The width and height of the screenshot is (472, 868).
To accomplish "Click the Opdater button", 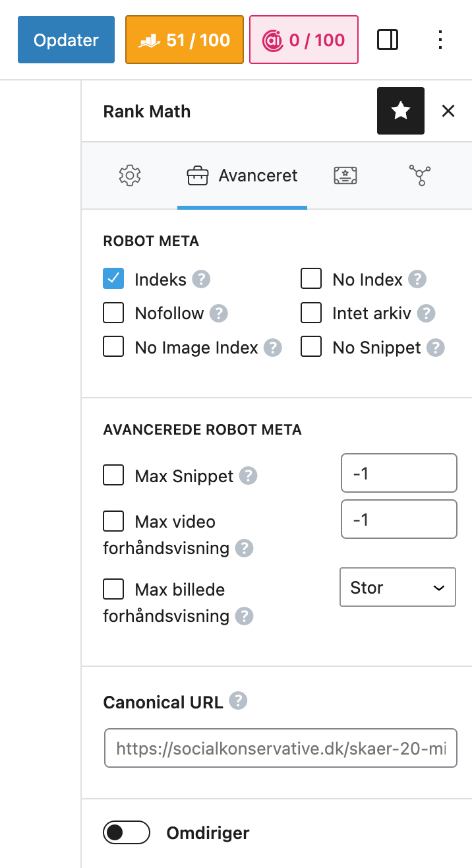I will (66, 40).
